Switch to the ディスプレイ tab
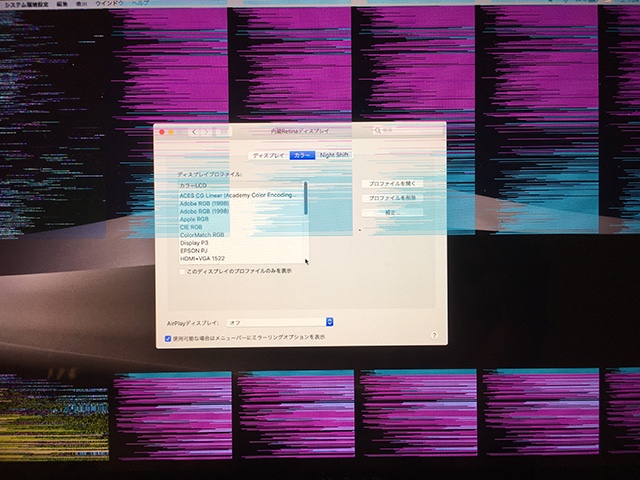 point(269,156)
